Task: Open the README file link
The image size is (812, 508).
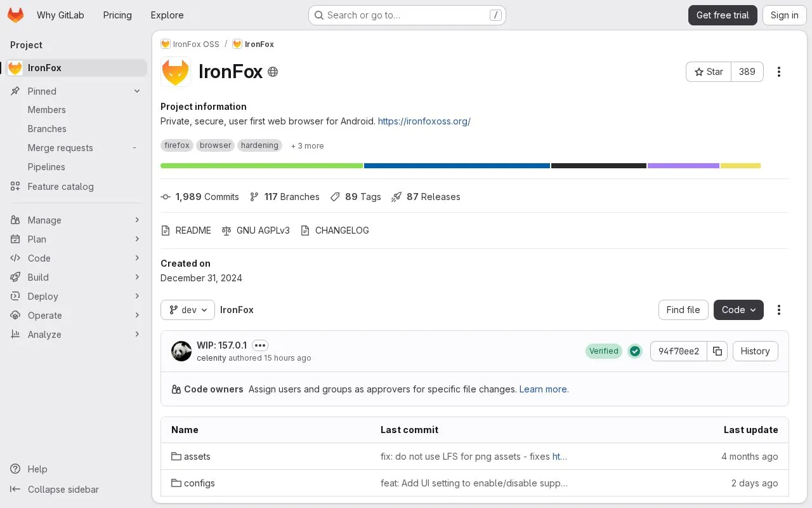Action: (186, 231)
